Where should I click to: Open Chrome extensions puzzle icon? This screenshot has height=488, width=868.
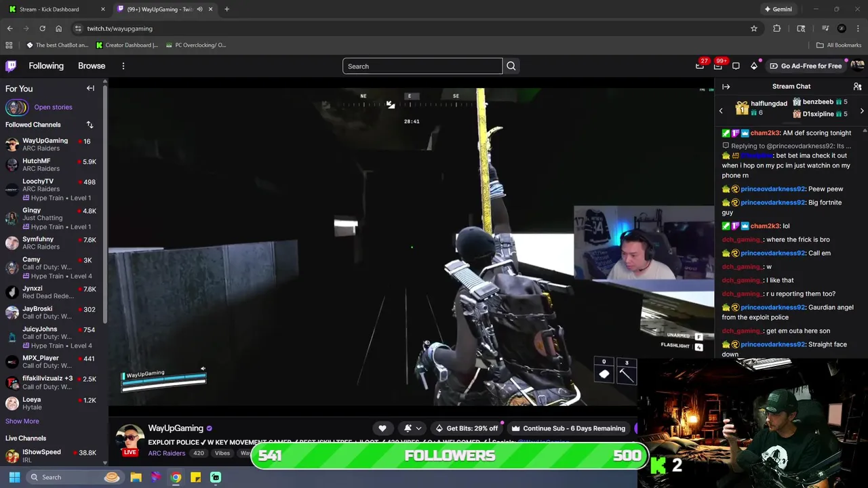pyautogui.click(x=777, y=28)
